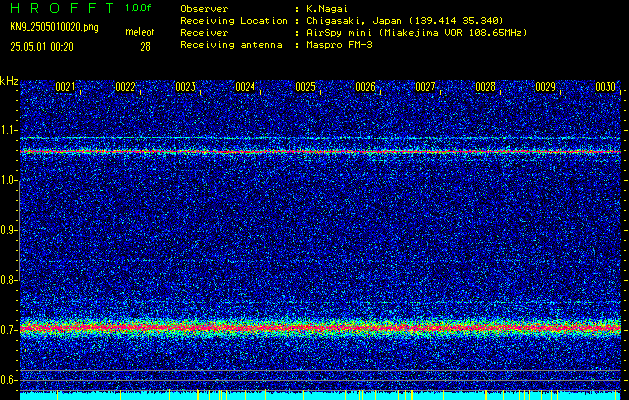Select AirSpy mini Miakejima VOR receiver text
This screenshot has width=629, height=400.
click(x=416, y=33)
